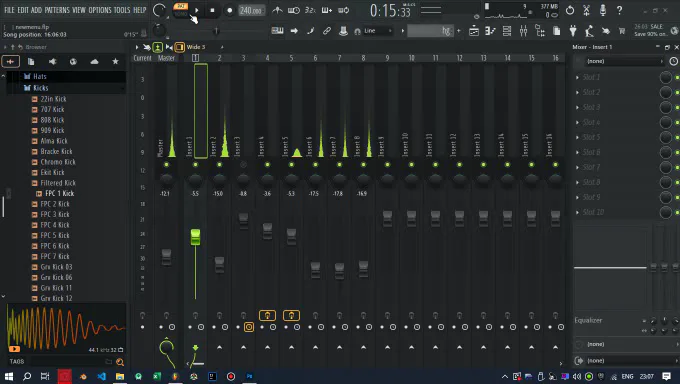Mute the Master track with its green LED
This screenshot has width=680, height=384.
coord(166,164)
